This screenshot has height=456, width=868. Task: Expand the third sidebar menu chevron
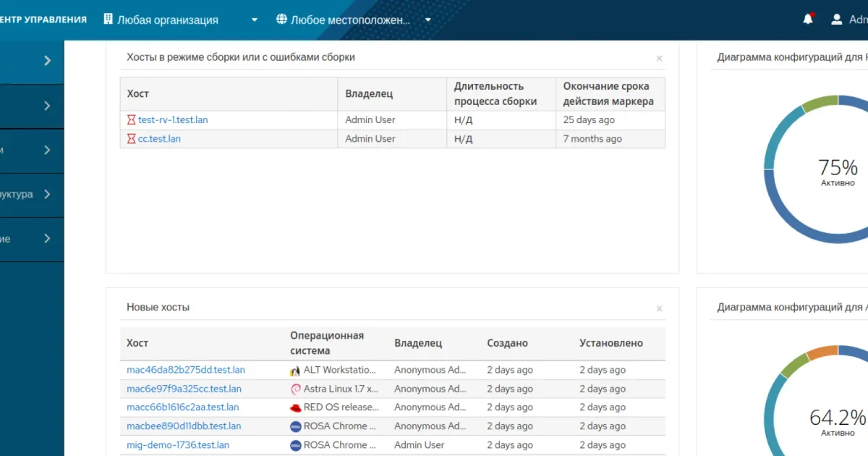(47, 150)
